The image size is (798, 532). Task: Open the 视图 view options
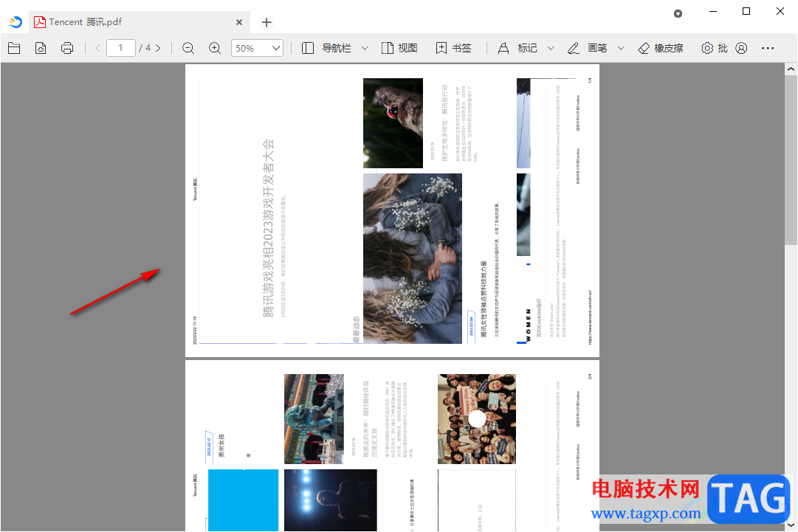399,48
